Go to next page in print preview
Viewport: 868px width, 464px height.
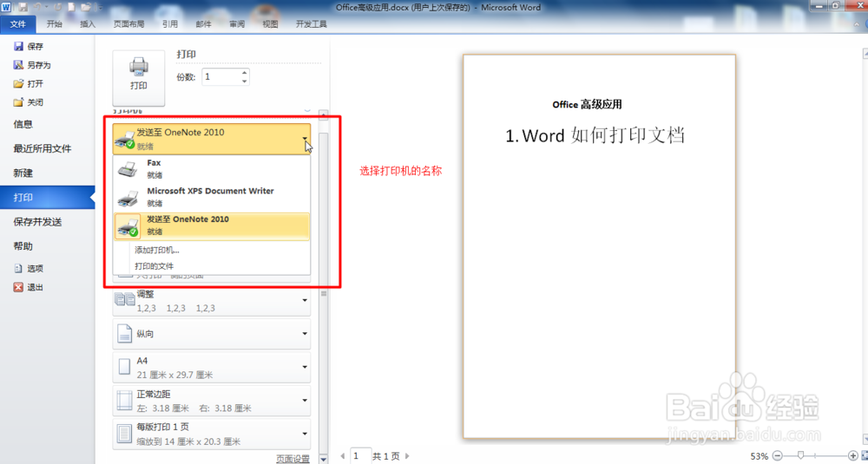coord(407,456)
